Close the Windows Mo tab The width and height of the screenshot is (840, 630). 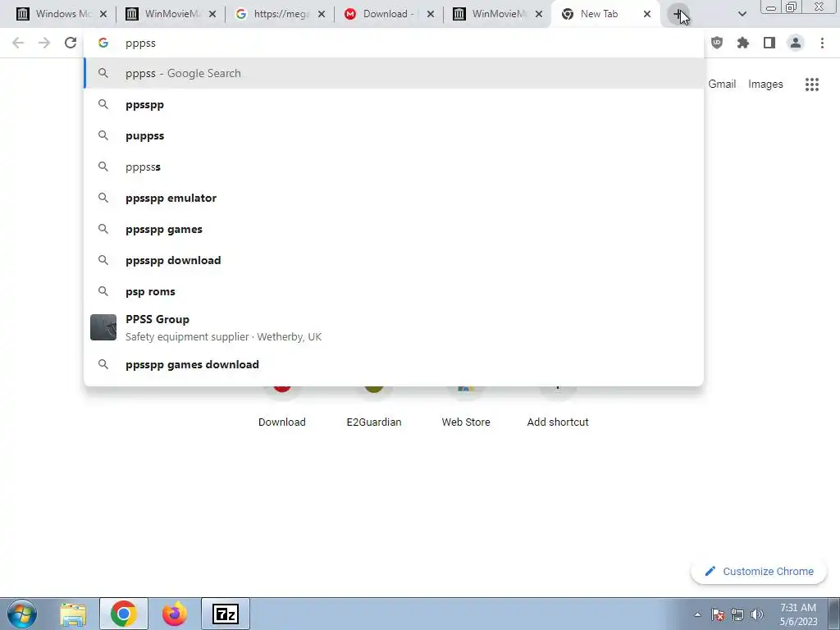click(103, 15)
